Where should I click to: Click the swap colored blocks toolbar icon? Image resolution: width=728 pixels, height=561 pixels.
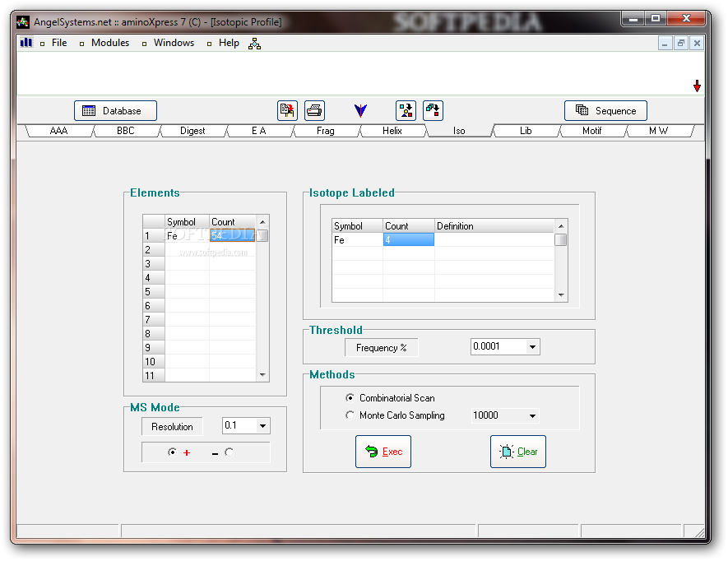point(433,110)
